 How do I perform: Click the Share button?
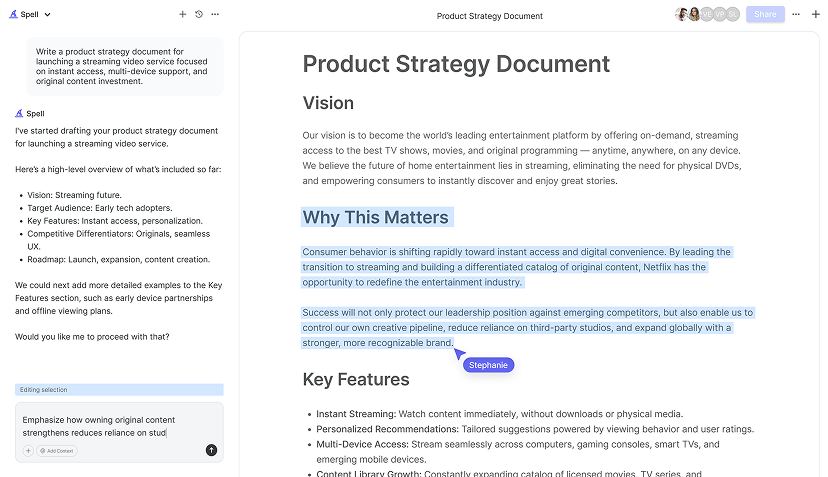tap(765, 15)
